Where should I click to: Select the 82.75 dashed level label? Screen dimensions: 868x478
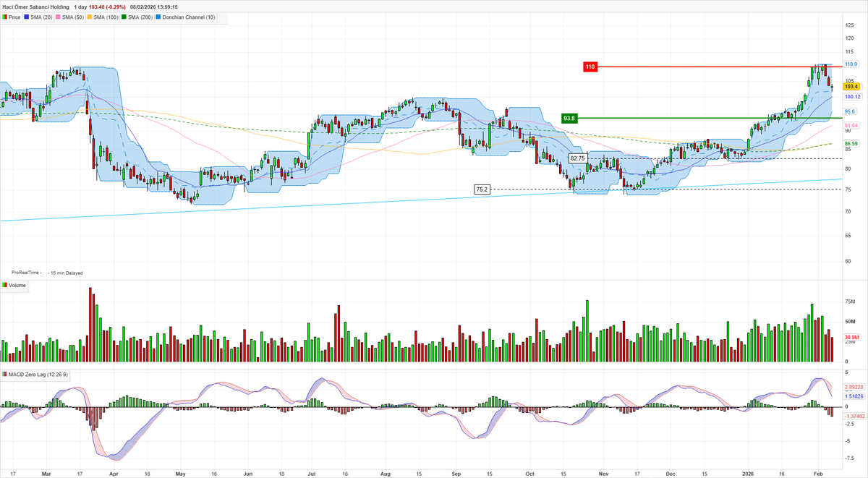577,158
